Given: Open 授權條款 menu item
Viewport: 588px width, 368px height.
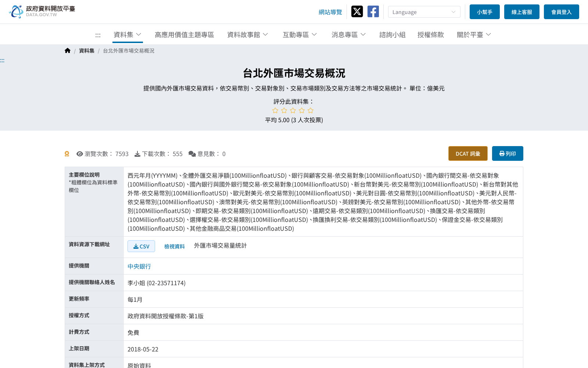Looking at the screenshot, I should click(431, 35).
